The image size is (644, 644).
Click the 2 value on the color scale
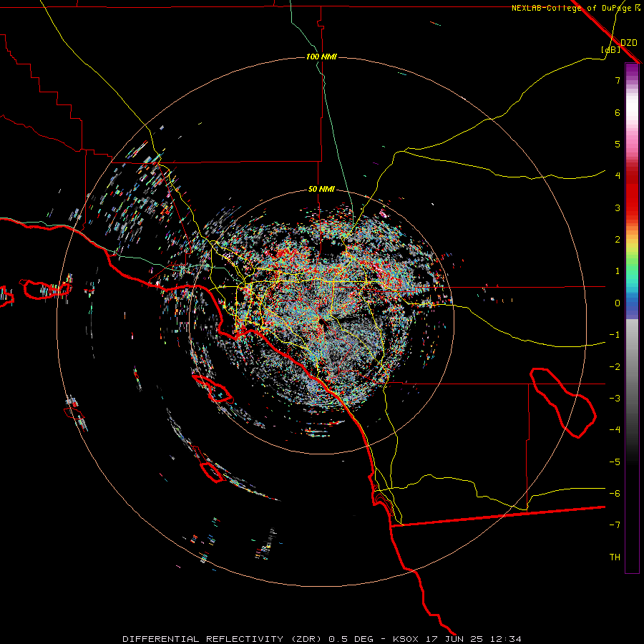618,240
